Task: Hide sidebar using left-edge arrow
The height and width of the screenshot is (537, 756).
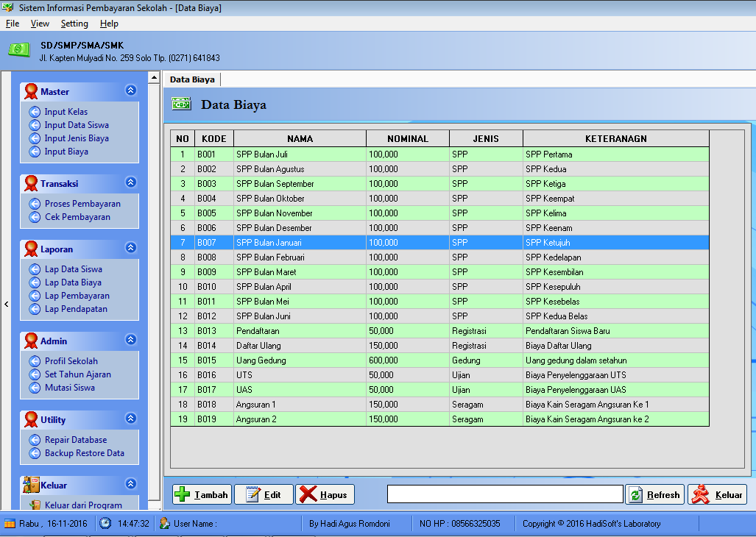Action: [x=7, y=305]
